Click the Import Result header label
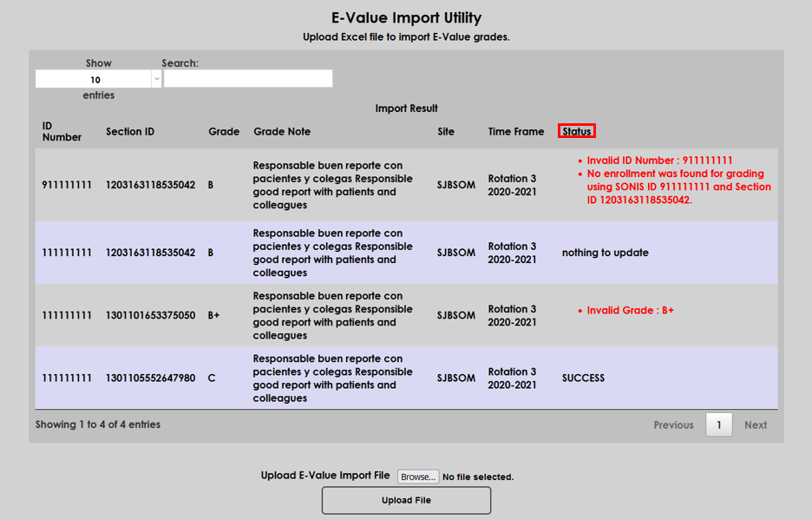812x520 pixels. [406, 108]
